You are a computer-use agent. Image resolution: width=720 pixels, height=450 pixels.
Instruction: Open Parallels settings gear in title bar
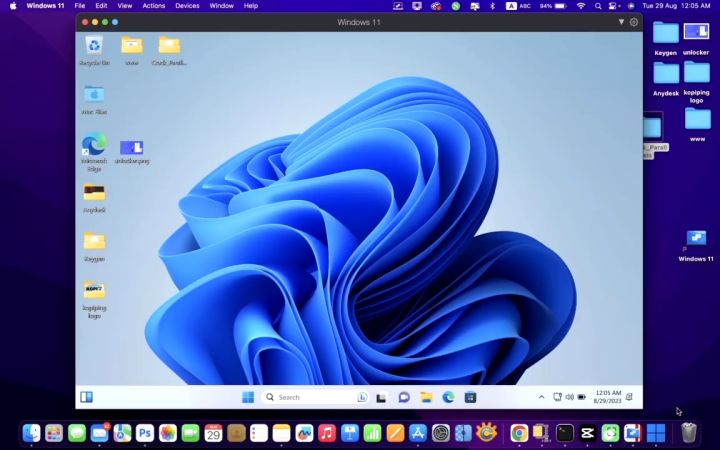tap(633, 21)
